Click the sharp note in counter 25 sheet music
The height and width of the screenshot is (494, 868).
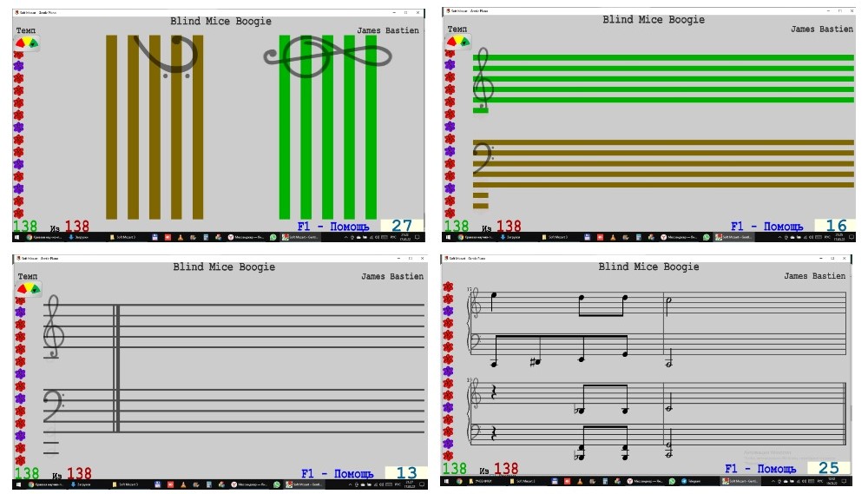coord(536,362)
